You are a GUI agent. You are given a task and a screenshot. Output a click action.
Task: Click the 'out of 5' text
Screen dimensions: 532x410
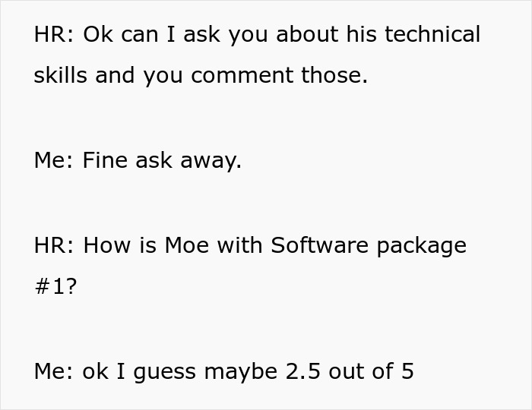(x=371, y=371)
